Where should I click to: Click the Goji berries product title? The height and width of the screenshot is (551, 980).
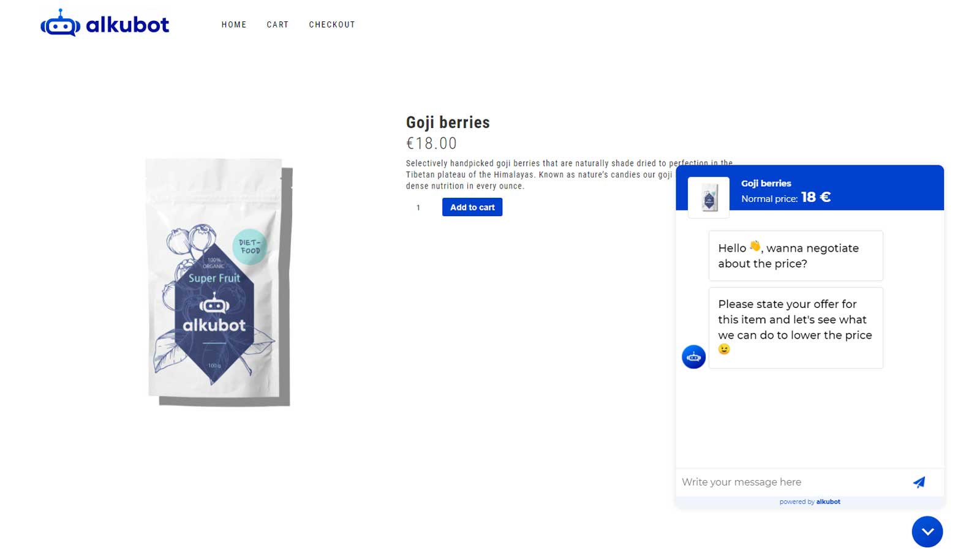tap(448, 122)
